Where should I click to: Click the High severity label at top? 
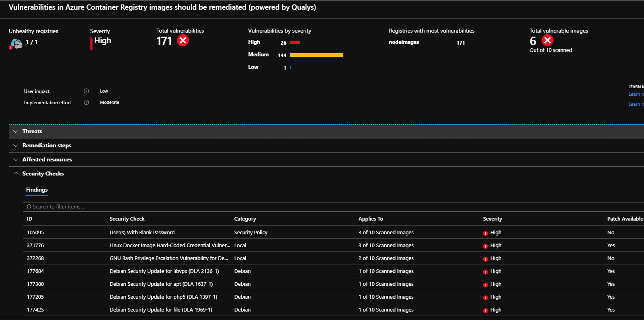click(103, 41)
